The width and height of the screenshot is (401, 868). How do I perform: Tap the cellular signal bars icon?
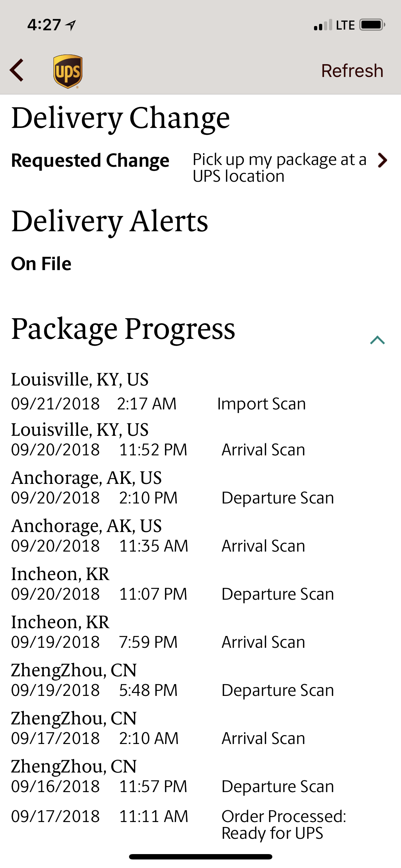(323, 25)
